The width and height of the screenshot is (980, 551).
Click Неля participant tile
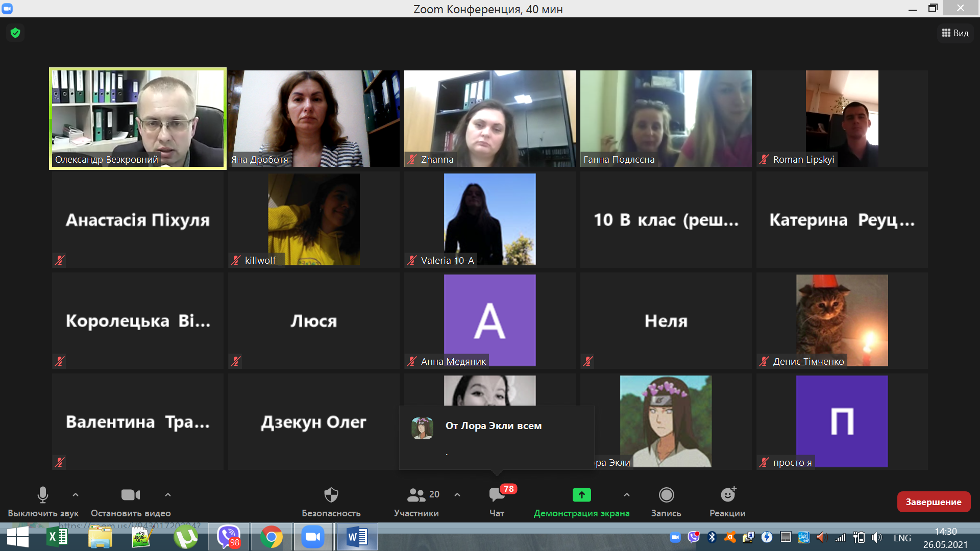pos(666,320)
